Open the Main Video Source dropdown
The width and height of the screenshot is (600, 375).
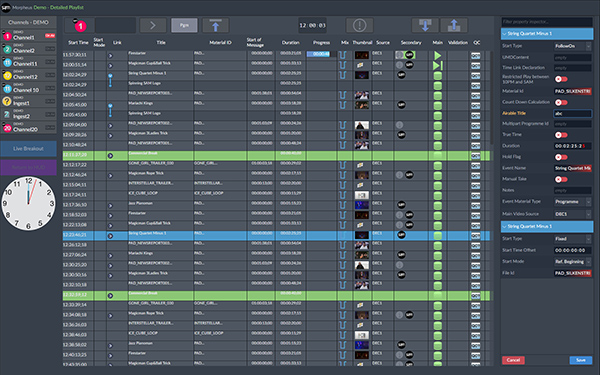(572, 214)
